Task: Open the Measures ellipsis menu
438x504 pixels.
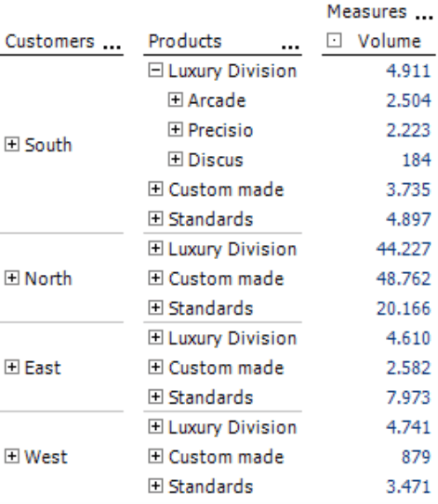Action: coord(424,18)
